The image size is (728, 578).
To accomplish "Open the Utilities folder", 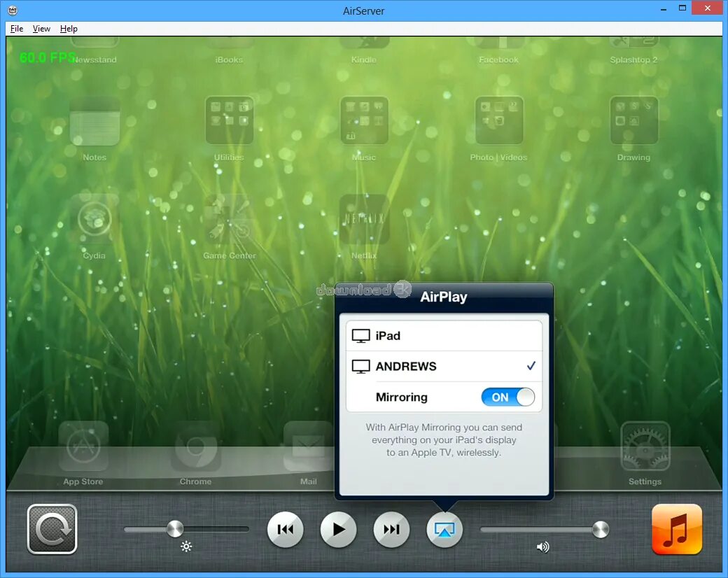I will [x=230, y=120].
